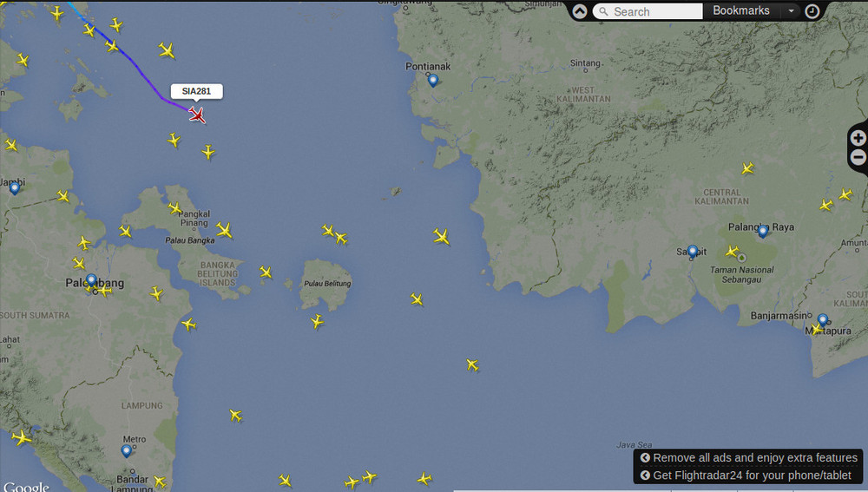Zoom out with the minus button
This screenshot has width=868, height=492.
click(x=858, y=157)
